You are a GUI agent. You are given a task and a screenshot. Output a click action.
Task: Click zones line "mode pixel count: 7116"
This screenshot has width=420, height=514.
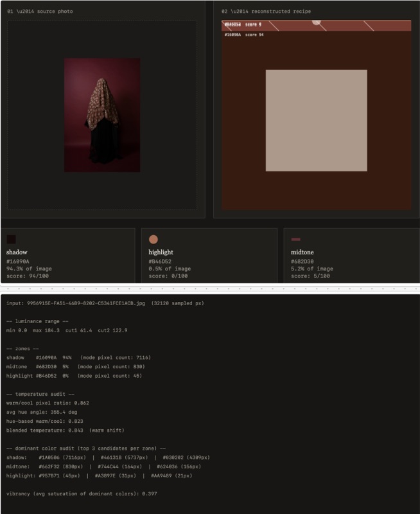(116, 358)
